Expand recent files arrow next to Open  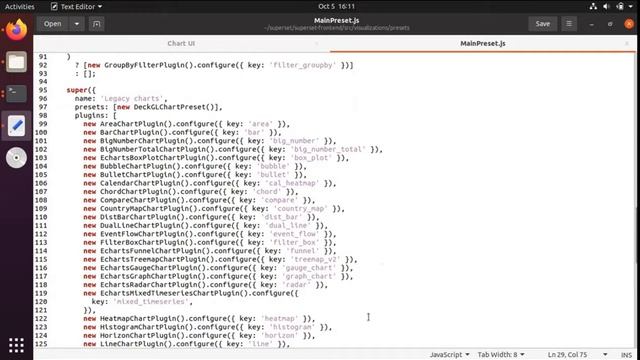[77, 24]
